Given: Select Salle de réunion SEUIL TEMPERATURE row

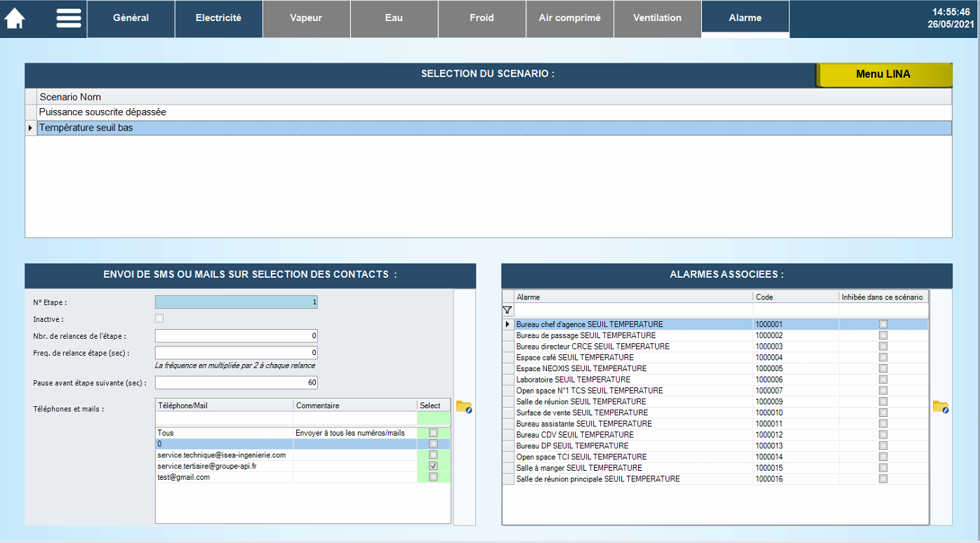Looking at the screenshot, I should (715, 401).
